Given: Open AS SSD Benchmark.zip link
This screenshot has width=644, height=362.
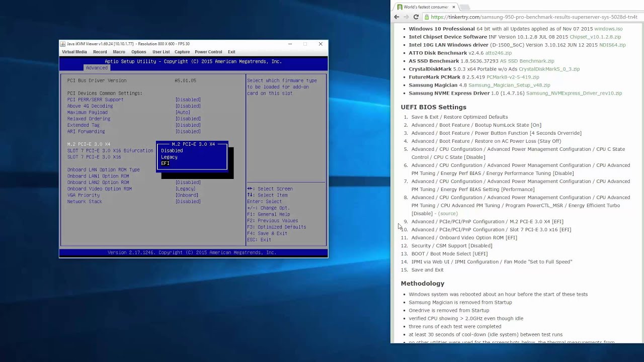Looking at the screenshot, I should (x=527, y=61).
